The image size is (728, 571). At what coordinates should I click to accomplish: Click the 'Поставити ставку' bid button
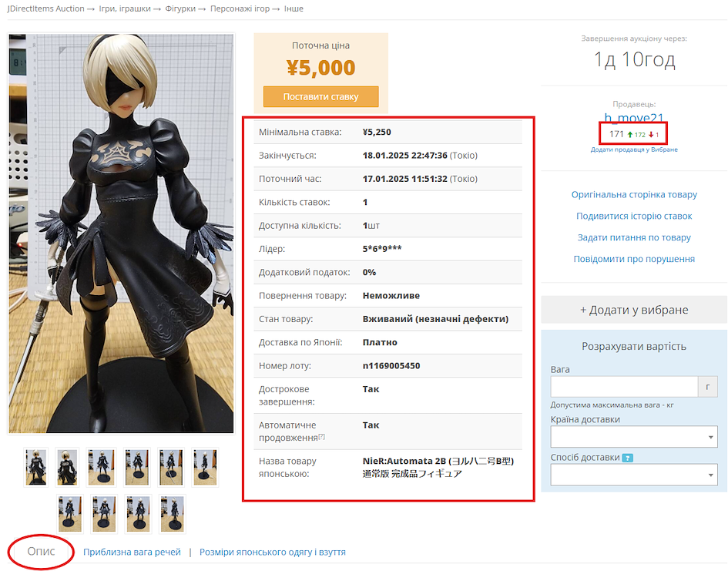click(x=320, y=96)
